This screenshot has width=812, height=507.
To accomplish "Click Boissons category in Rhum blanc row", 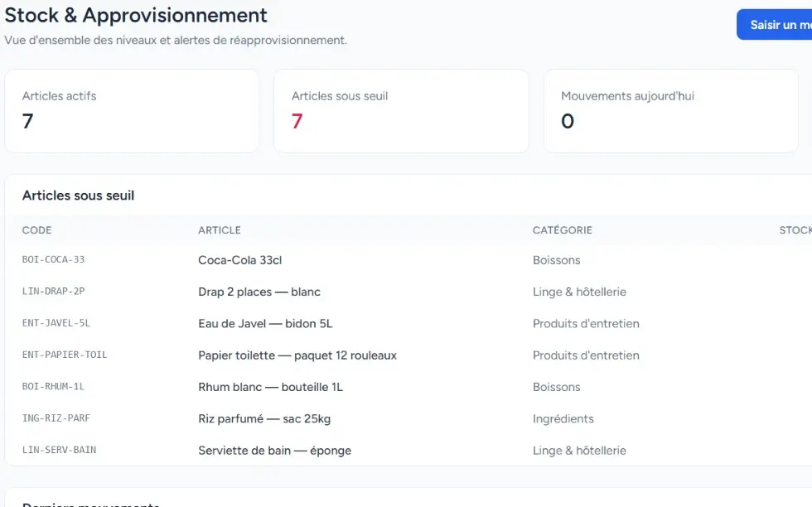I will [x=557, y=387].
